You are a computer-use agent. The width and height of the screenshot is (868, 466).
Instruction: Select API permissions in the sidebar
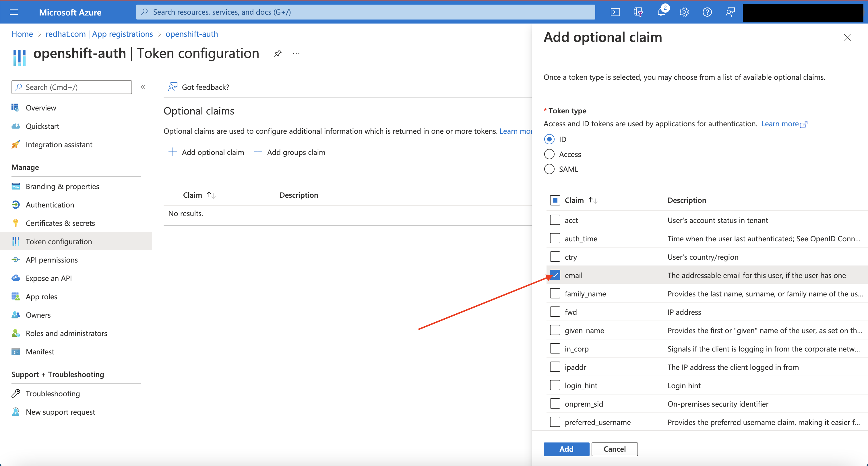click(x=51, y=259)
